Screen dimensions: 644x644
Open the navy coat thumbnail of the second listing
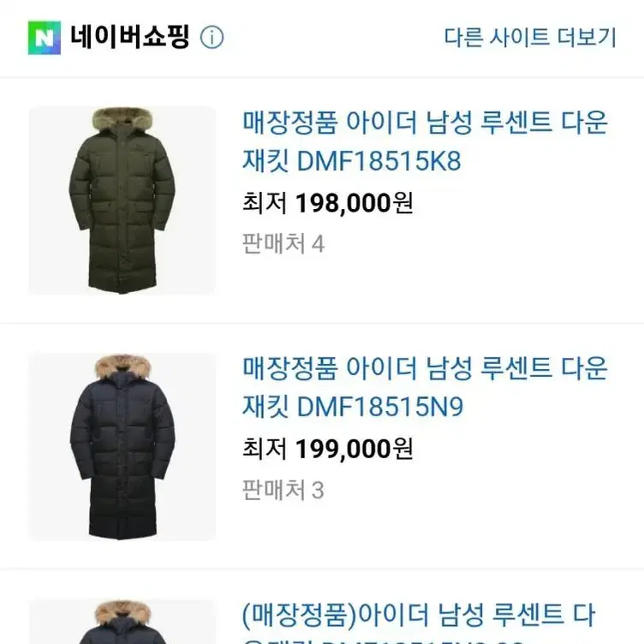122,446
